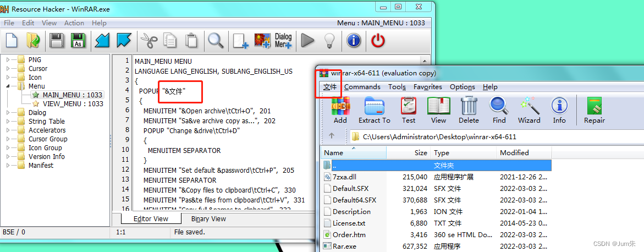Click Extract To in WinRAR toolbar

pyautogui.click(x=374, y=110)
